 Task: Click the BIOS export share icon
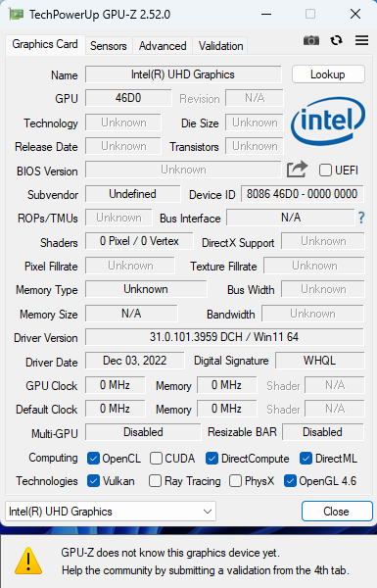[297, 170]
